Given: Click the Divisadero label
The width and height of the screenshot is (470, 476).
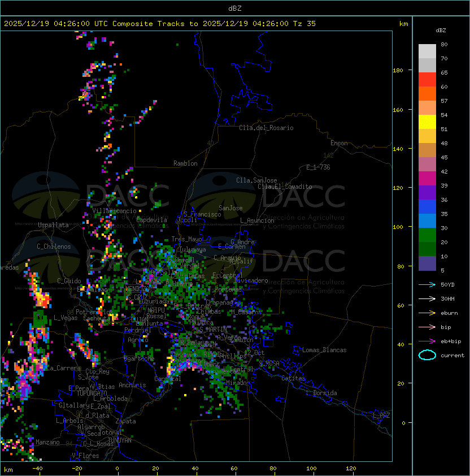Looking at the screenshot, I should click(x=251, y=280).
